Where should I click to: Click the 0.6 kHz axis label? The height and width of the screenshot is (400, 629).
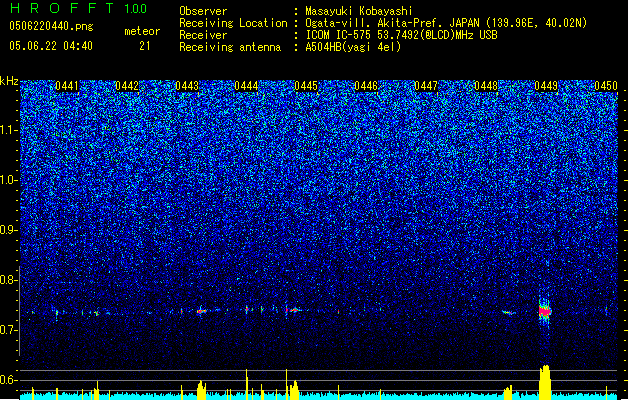9,380
